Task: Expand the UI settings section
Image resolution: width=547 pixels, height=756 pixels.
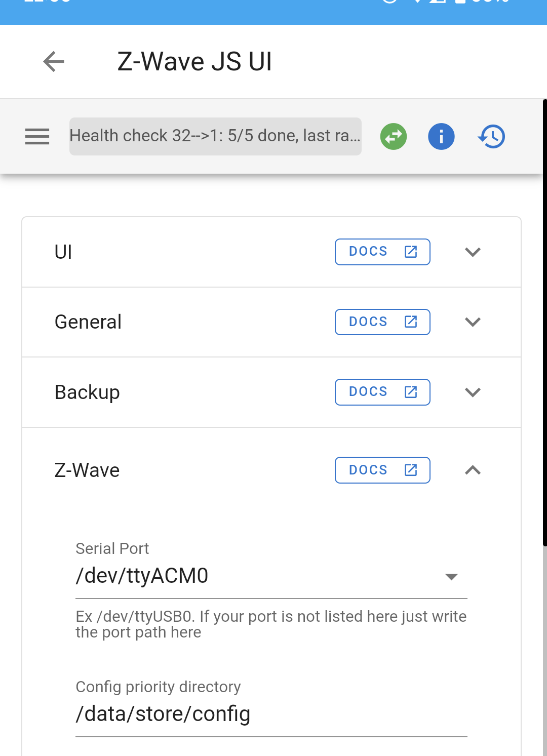Action: [x=472, y=252]
